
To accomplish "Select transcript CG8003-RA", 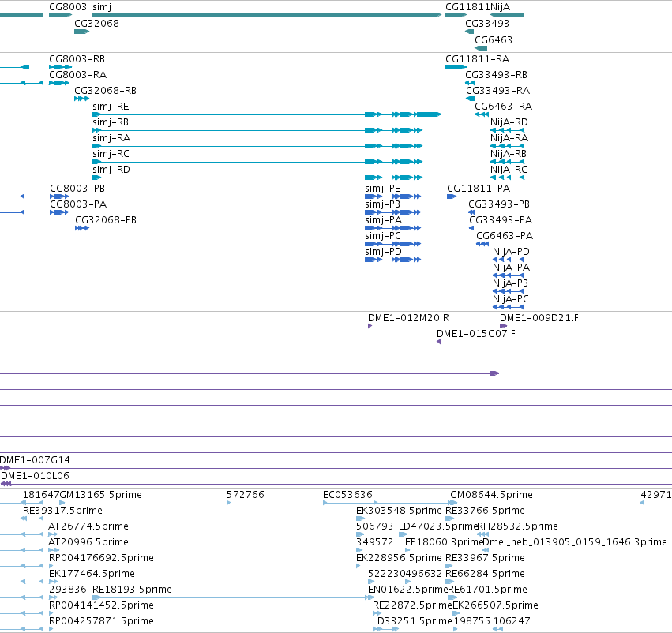I will click(78, 74).
